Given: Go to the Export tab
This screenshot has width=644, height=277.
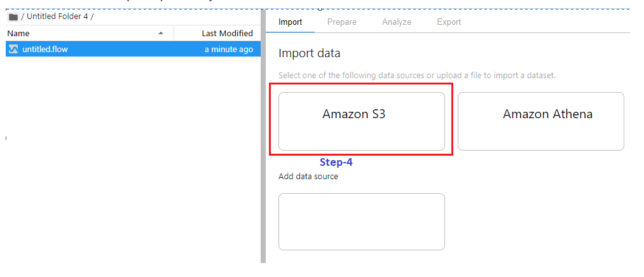Looking at the screenshot, I should pyautogui.click(x=449, y=22).
